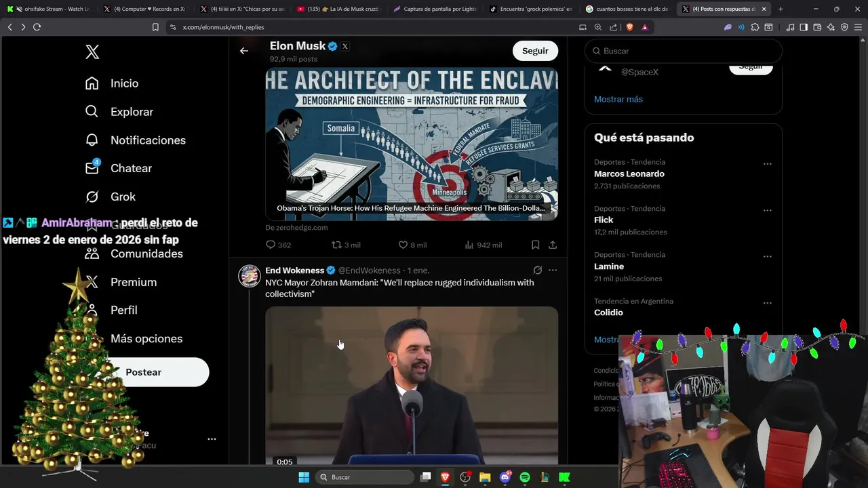
Task: Click Mostrar más under who to follow
Action: (x=618, y=99)
